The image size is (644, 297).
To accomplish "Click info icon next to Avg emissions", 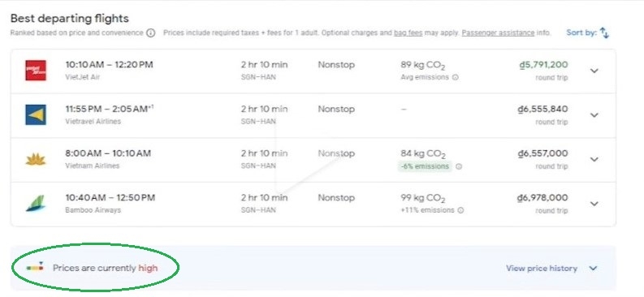I will (455, 77).
